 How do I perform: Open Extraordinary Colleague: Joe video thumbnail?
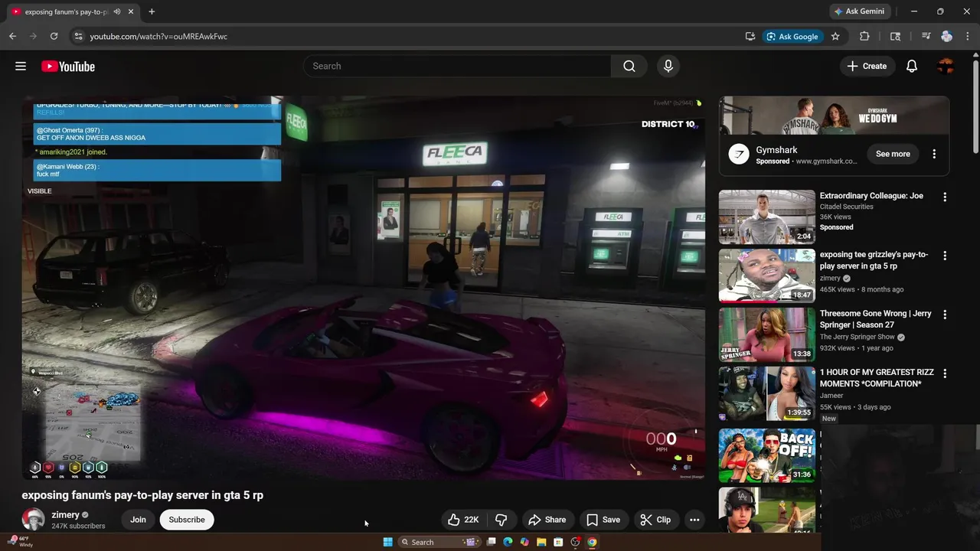pos(767,217)
